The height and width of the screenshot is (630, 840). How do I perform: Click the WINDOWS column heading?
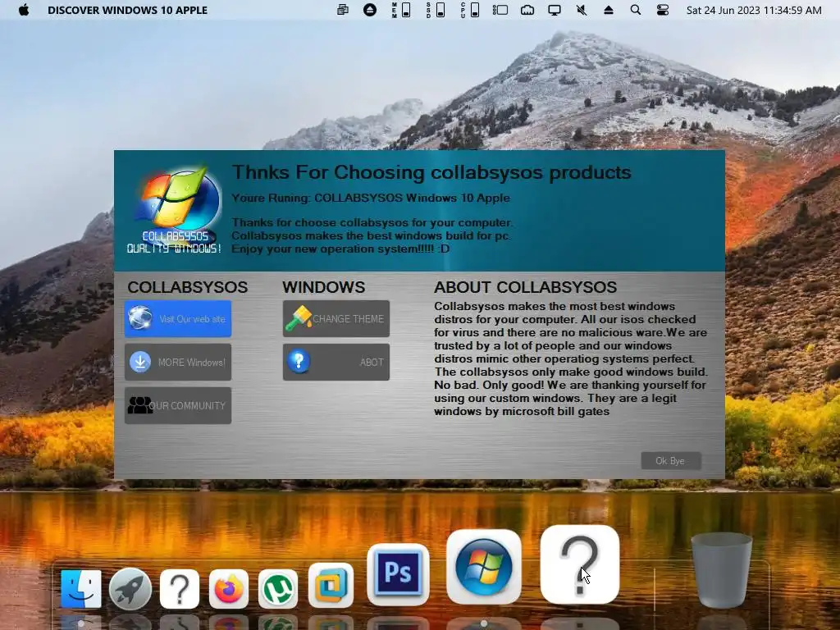pos(323,287)
